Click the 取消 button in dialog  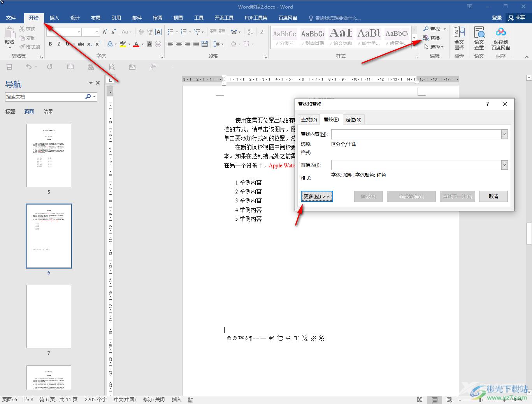493,197
